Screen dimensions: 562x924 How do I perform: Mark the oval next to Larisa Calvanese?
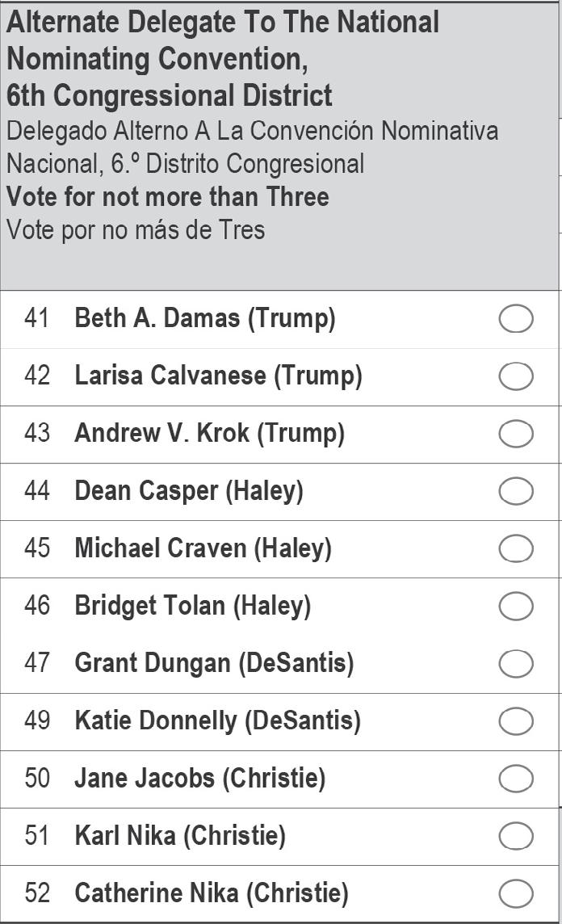(516, 376)
